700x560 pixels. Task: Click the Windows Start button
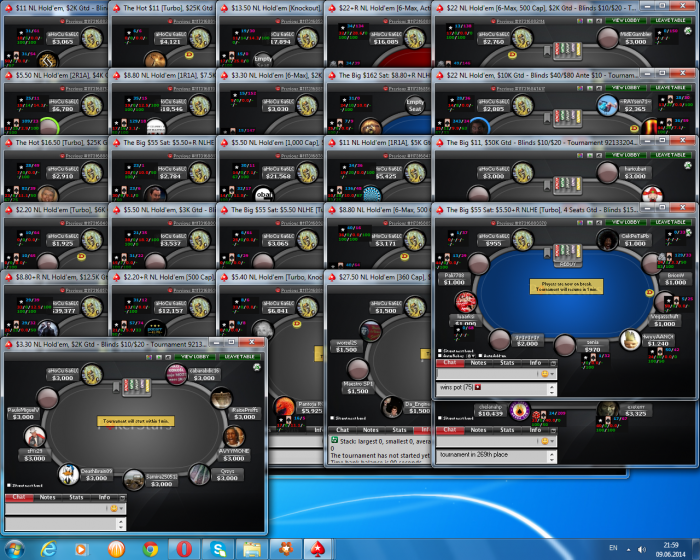tap(14, 549)
